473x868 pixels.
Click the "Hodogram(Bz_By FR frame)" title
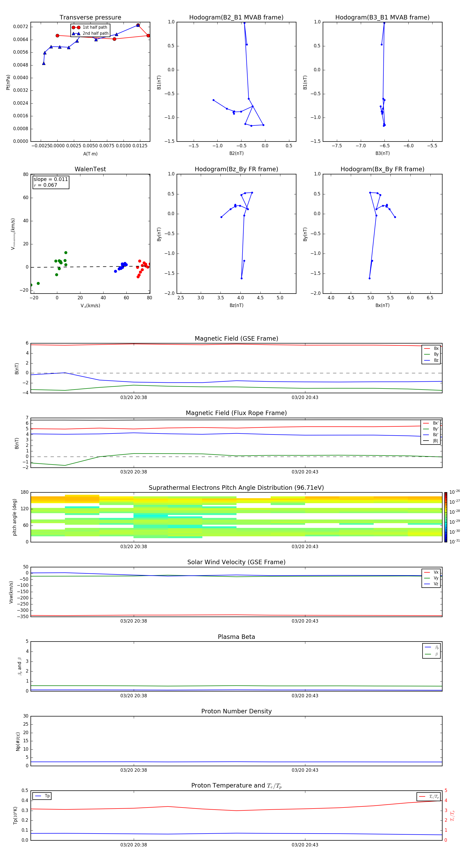click(236, 169)
